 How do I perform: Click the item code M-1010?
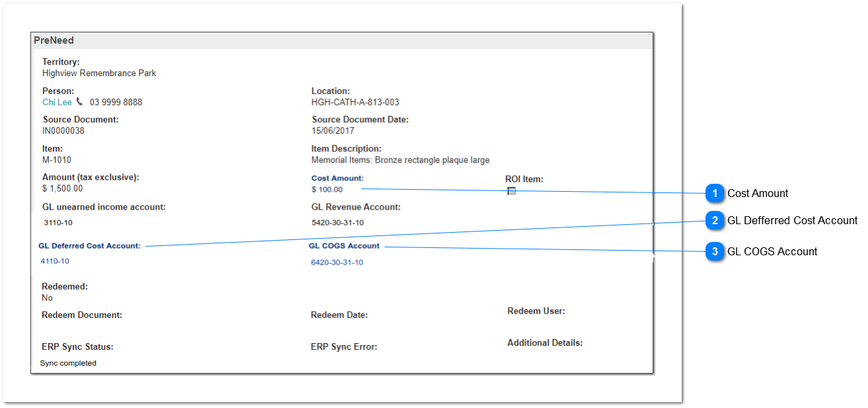point(57,160)
